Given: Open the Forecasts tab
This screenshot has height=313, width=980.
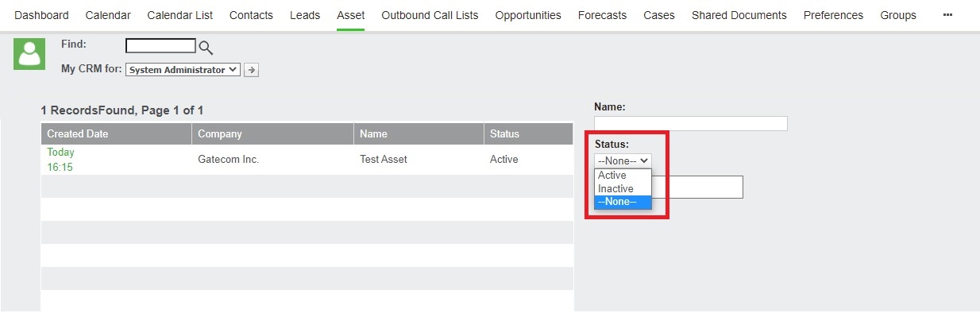Looking at the screenshot, I should [x=602, y=15].
